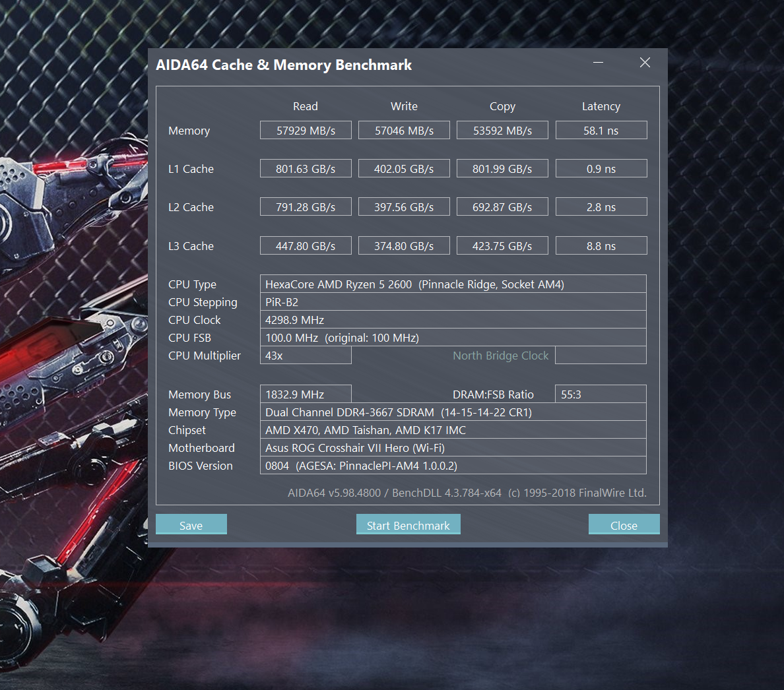Click the L2 Cache latency 2.8 ns
The height and width of the screenshot is (690, 784).
point(601,207)
